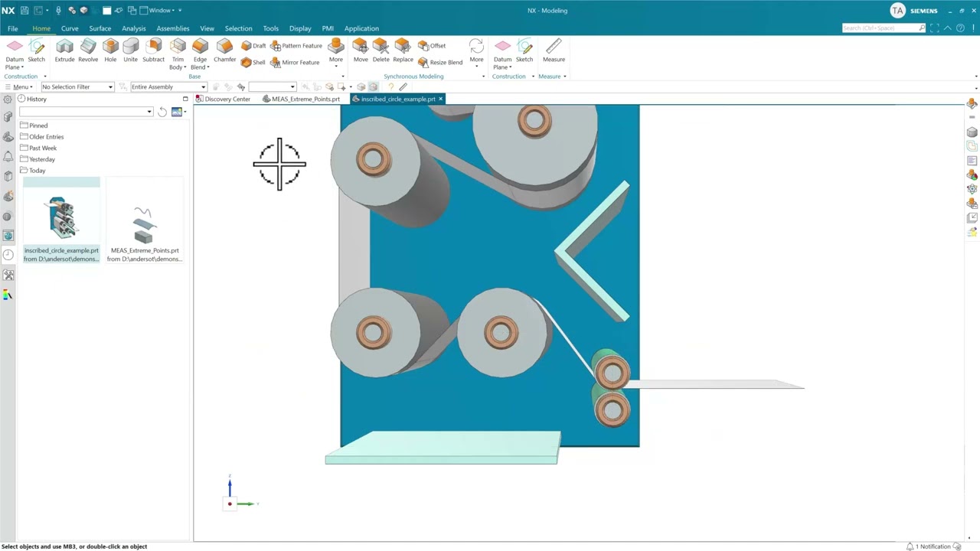The height and width of the screenshot is (551, 980).
Task: Apply the Draft feature
Action: [253, 46]
